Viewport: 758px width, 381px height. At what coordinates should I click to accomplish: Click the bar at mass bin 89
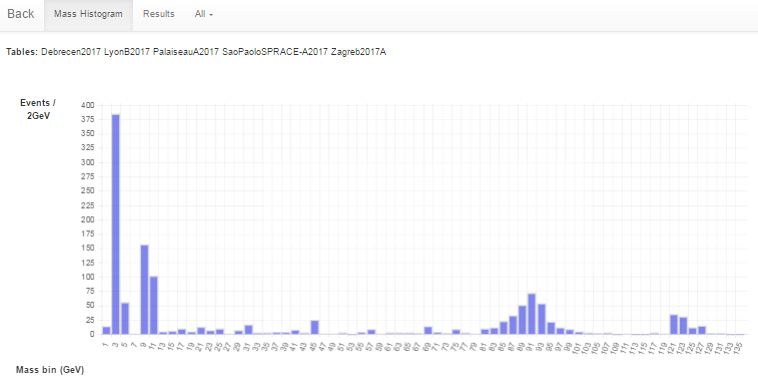tap(522, 320)
